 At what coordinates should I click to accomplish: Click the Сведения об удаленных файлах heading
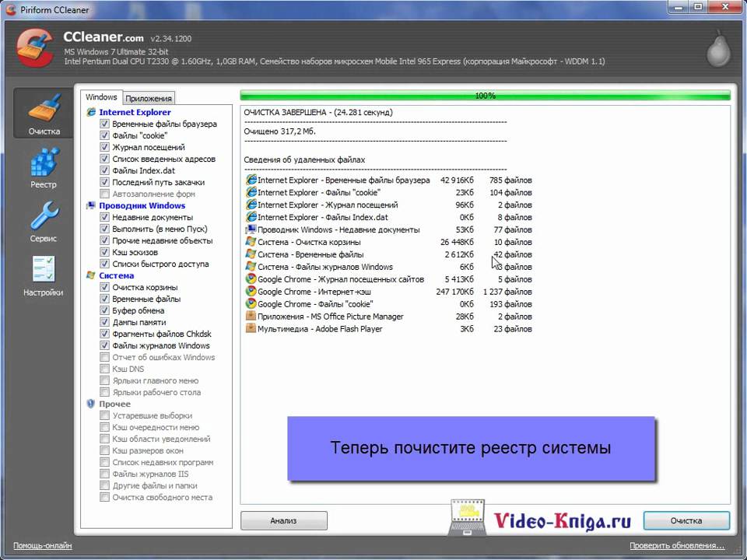[x=304, y=160]
